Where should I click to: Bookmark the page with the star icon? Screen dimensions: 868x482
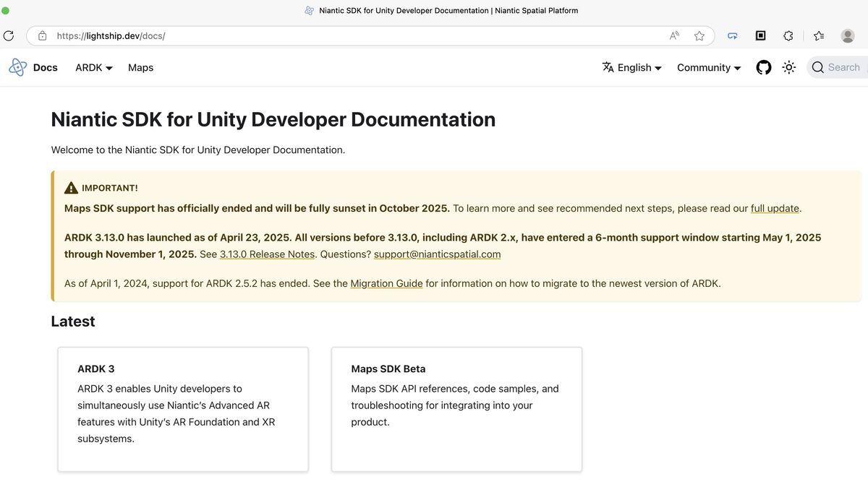coord(699,35)
